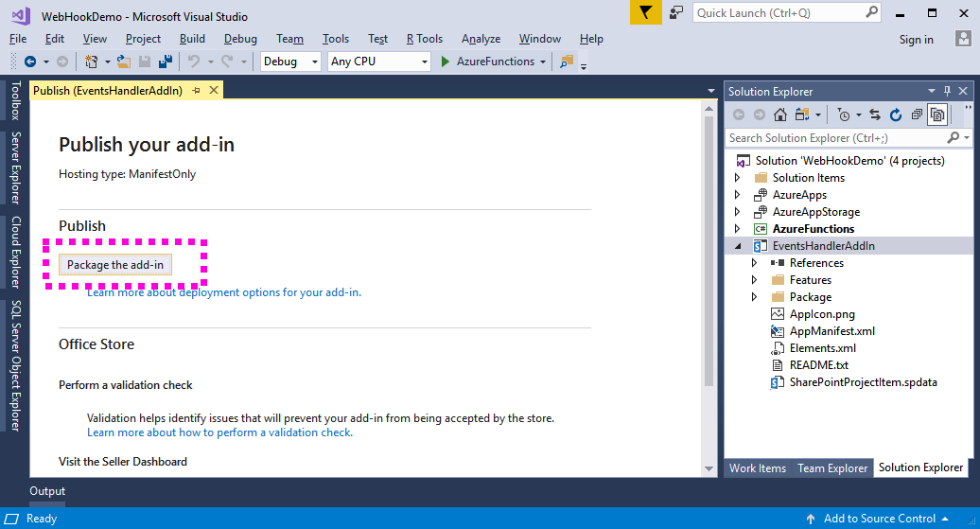Viewport: 980px width, 529px height.
Task: Expand the Features folder
Action: 754,279
